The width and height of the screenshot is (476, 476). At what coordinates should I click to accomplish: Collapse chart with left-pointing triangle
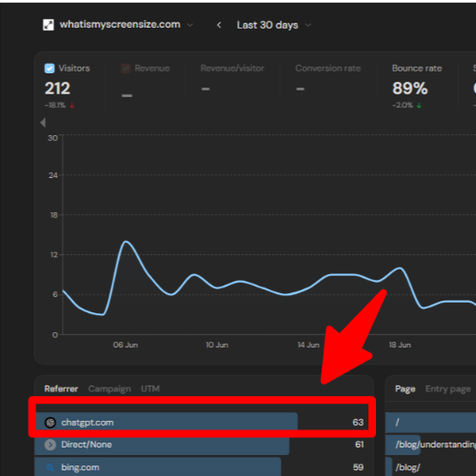pyautogui.click(x=43, y=123)
